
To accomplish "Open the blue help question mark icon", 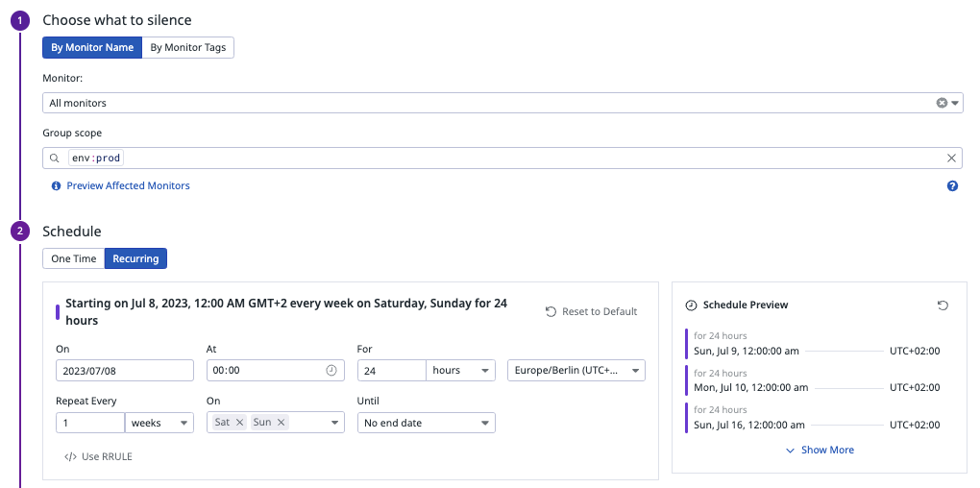I will point(952,185).
